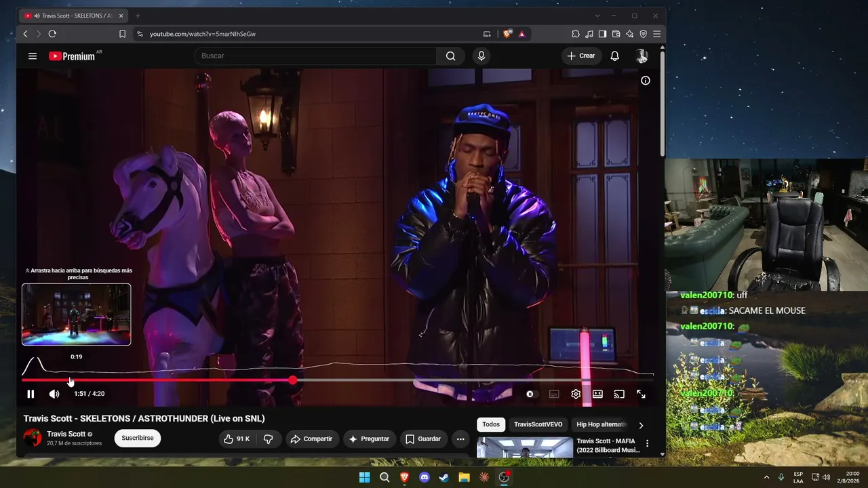Go back in the browser

(x=26, y=34)
